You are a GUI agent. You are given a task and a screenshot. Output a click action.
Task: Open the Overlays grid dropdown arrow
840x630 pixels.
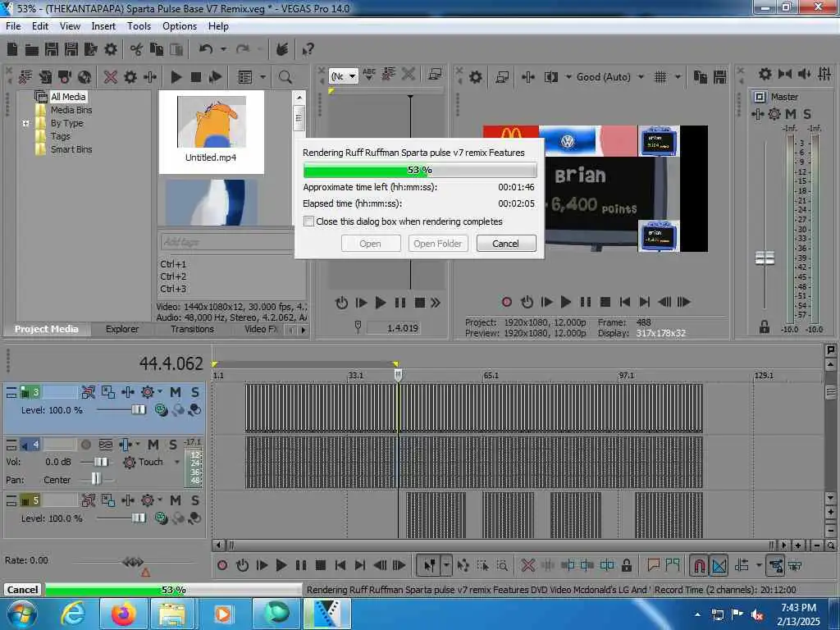[x=678, y=77]
